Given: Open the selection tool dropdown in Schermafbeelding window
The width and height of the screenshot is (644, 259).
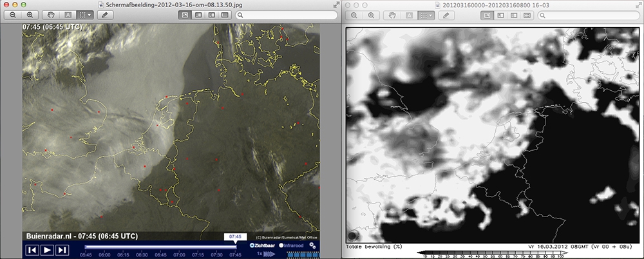Looking at the screenshot, I should tap(85, 15).
